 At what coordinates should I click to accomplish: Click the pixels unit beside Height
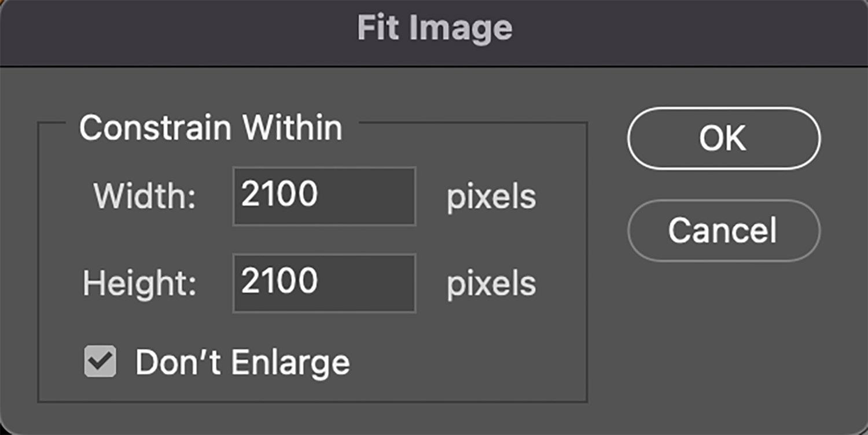(491, 284)
